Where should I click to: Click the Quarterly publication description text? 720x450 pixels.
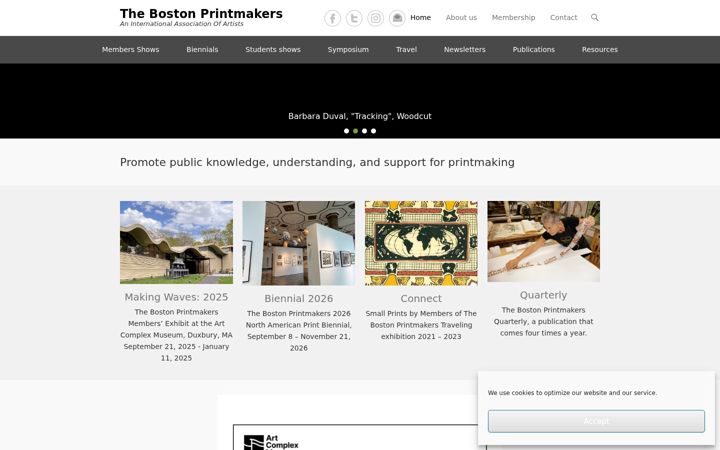point(544,321)
